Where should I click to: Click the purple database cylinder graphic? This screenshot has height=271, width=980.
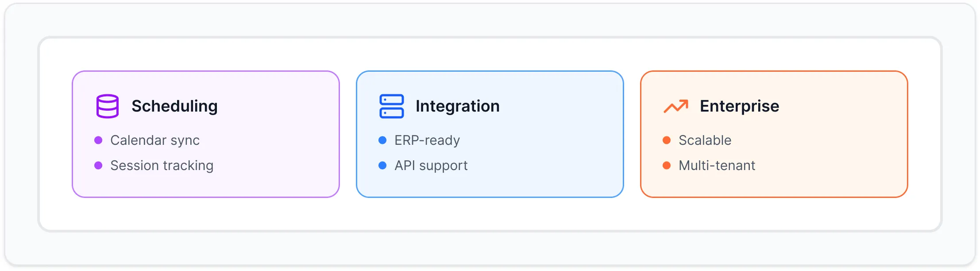tap(108, 106)
